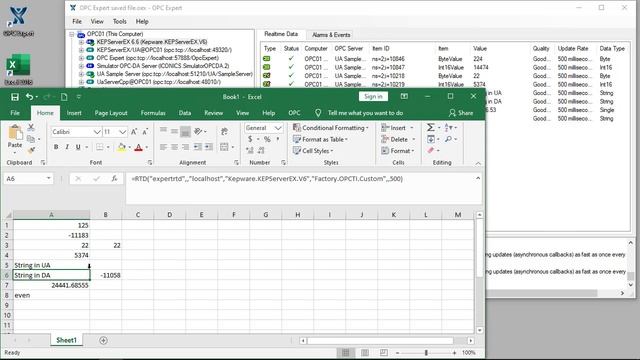Expand the formula bar
This screenshot has height=360, width=640.
tap(478, 178)
